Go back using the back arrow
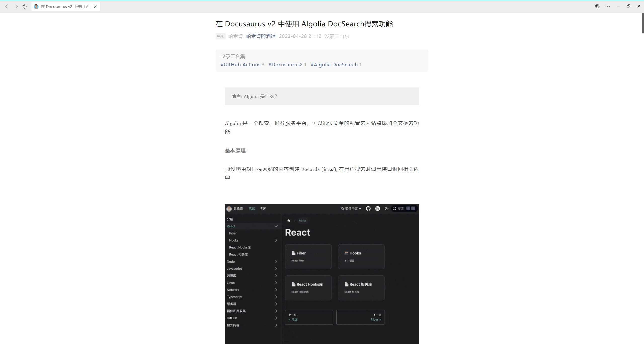The height and width of the screenshot is (344, 644). 7,7
